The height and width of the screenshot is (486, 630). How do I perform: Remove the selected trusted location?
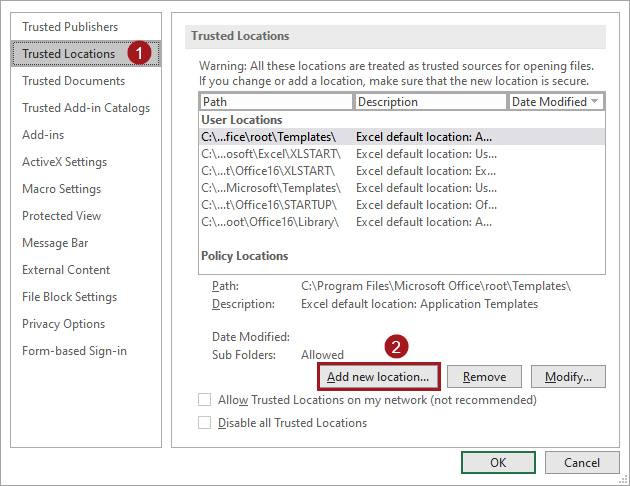pos(484,377)
